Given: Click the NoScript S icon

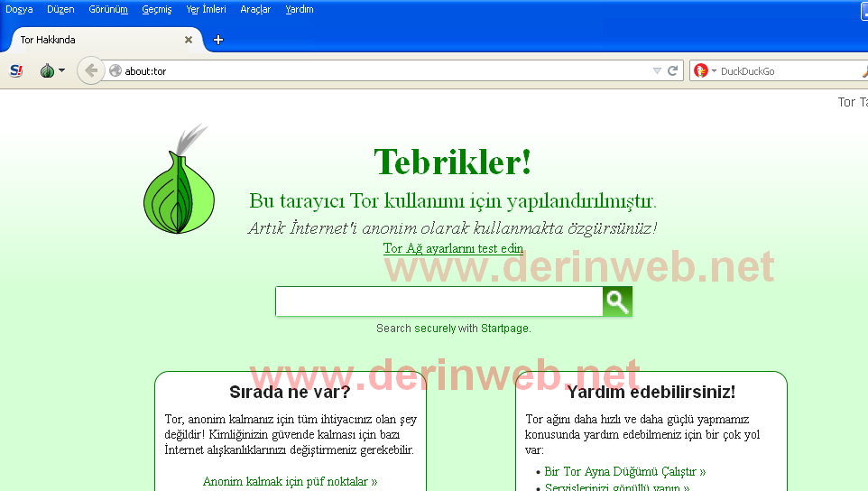Looking at the screenshot, I should point(16,71).
